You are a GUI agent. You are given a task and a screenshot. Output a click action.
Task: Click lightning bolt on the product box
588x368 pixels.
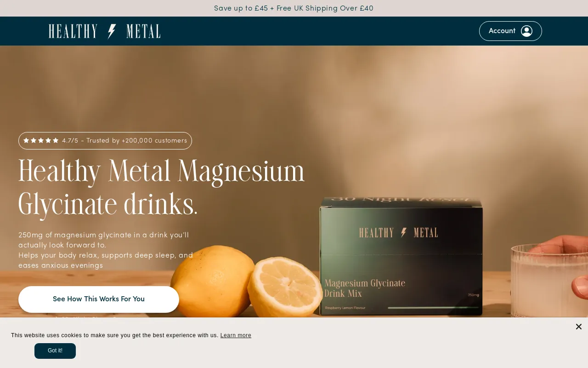tap(404, 232)
